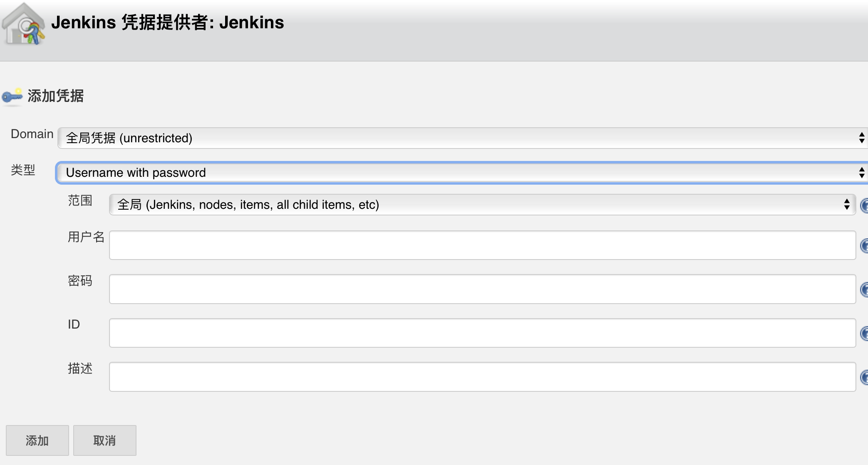Cancel with the 取消 button
Viewport: 868px width, 465px height.
tap(104, 440)
